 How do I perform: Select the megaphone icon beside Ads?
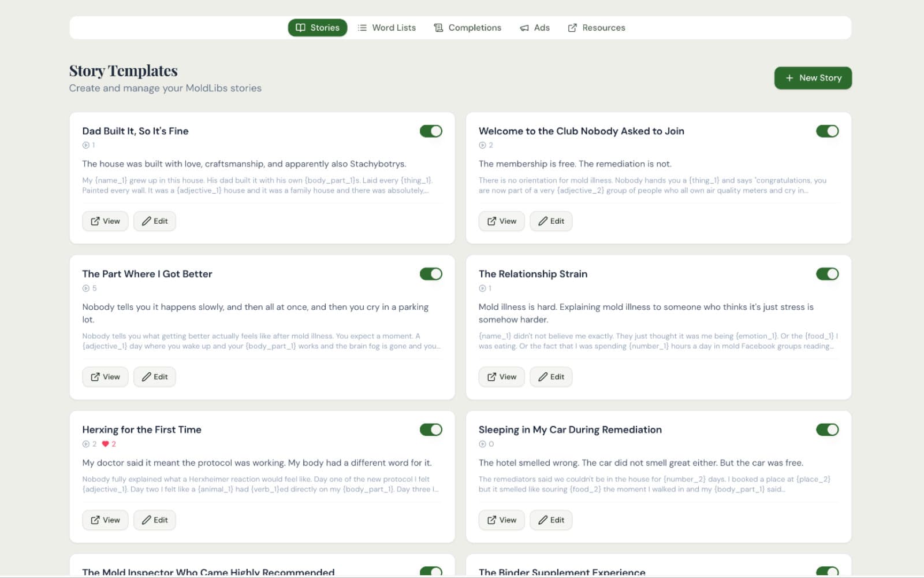click(x=524, y=27)
